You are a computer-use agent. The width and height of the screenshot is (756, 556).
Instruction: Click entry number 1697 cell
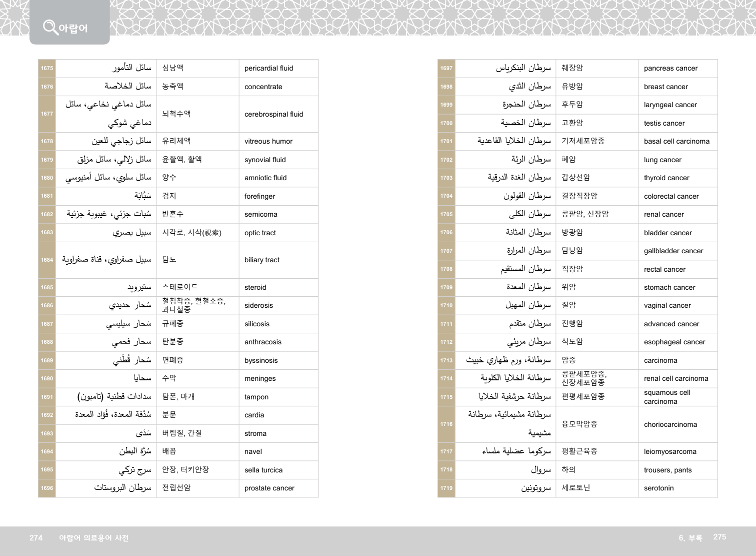pyautogui.click(x=446, y=69)
